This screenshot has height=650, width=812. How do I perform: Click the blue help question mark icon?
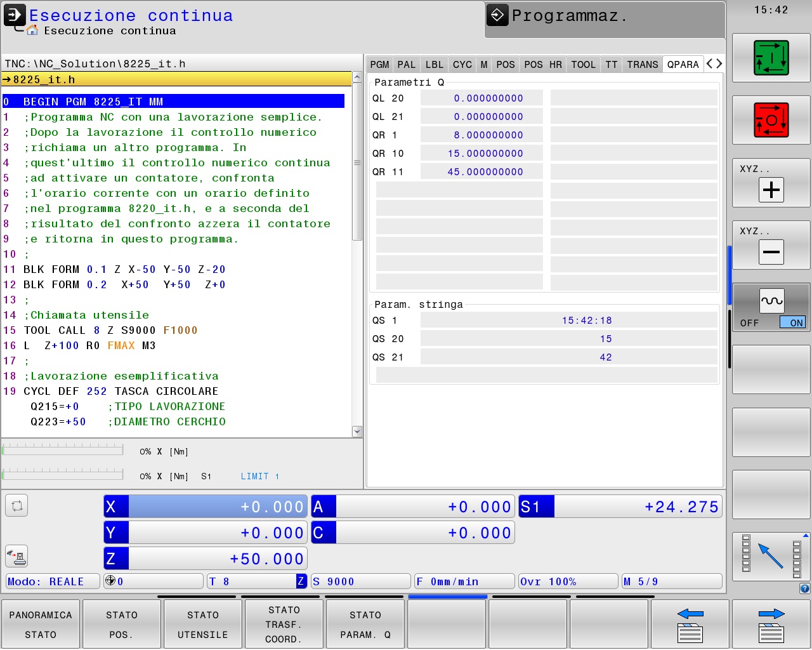[804, 588]
